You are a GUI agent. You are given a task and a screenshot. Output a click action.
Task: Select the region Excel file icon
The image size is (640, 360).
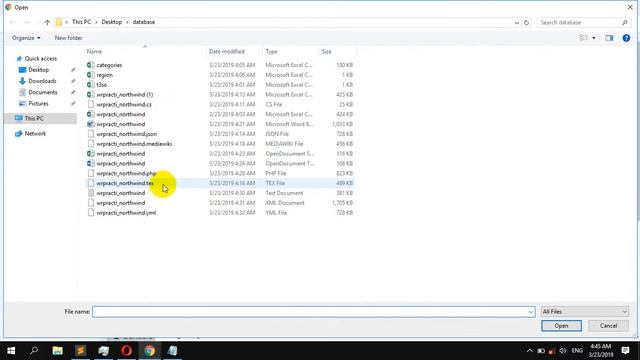pyautogui.click(x=91, y=75)
